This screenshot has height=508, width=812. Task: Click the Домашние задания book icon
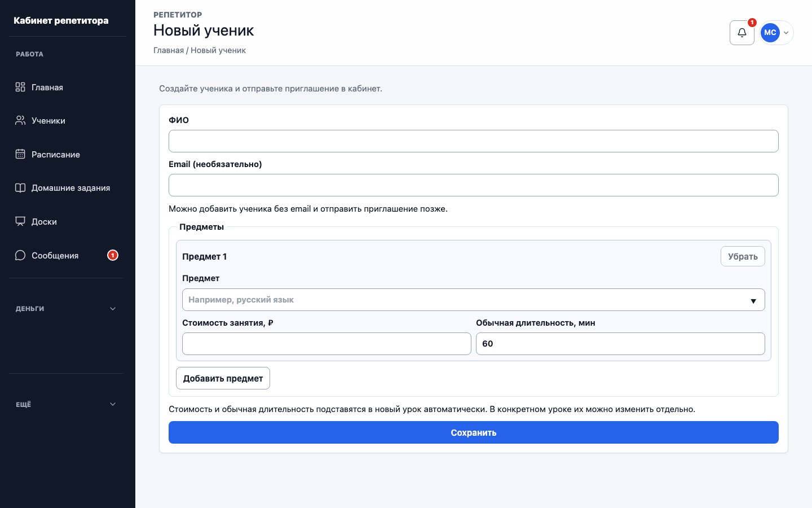(x=20, y=188)
